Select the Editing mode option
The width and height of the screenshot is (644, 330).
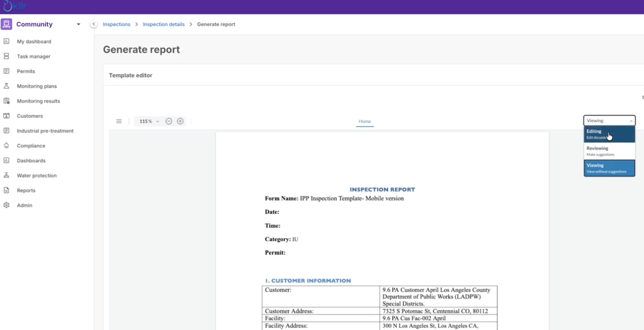pyautogui.click(x=609, y=134)
